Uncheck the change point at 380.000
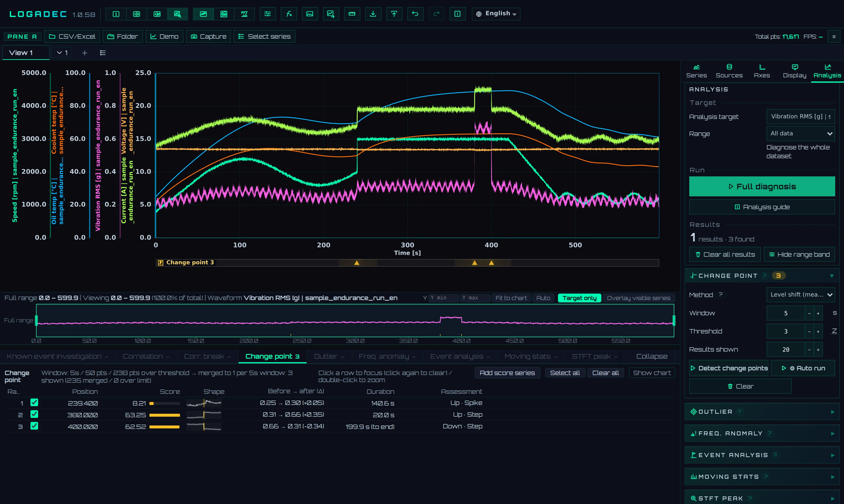 tap(34, 414)
